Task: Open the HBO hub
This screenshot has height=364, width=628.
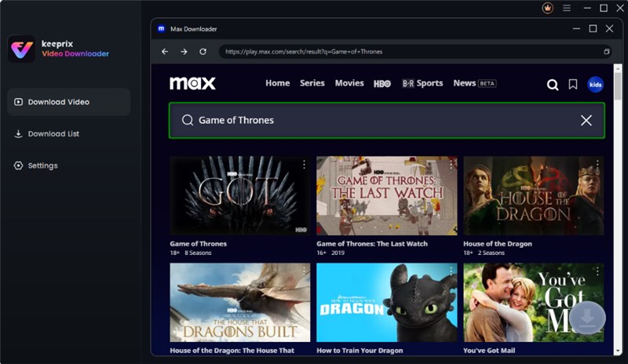Action: (x=382, y=84)
